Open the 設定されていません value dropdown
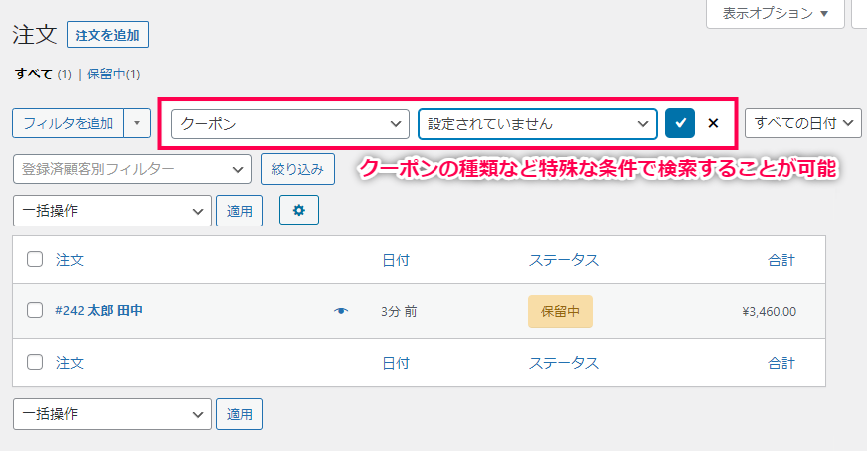868x451 pixels. [x=538, y=124]
